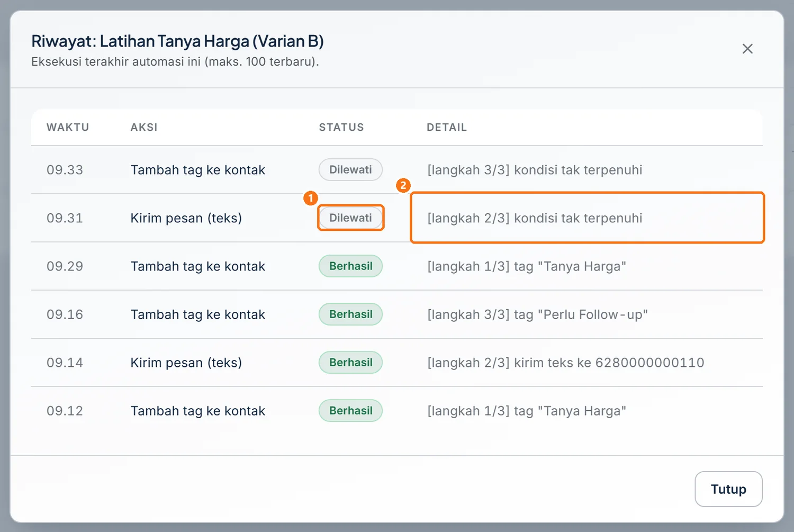Click the Berhasil badge in the 09.14 row

tap(350, 363)
